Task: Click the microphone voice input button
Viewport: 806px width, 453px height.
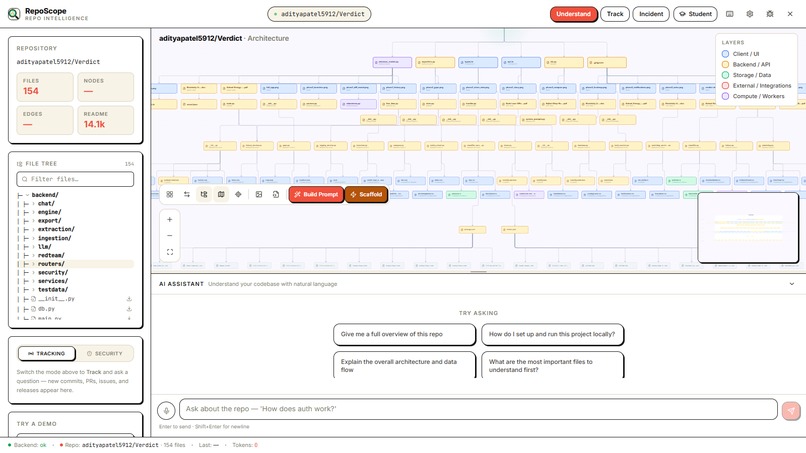Action: pos(166,410)
